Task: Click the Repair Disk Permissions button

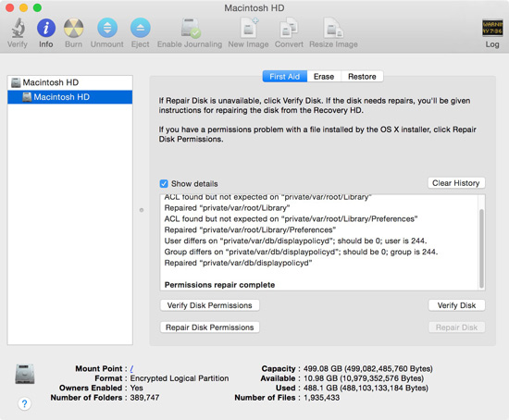Action: pos(210,327)
